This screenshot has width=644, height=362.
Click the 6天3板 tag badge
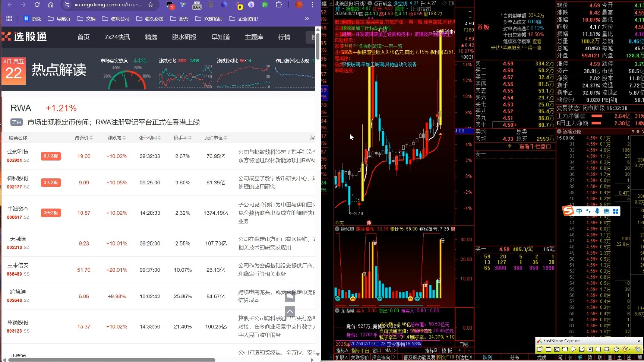[51, 156]
